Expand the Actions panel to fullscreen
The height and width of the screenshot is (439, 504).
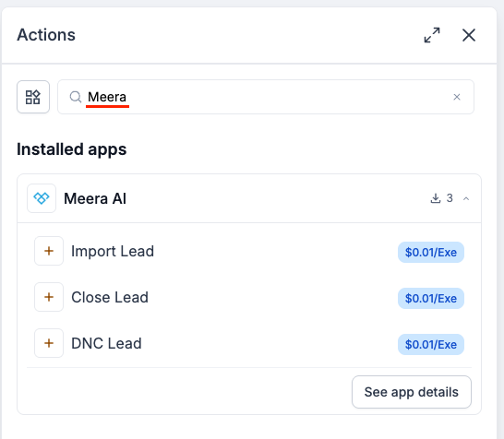(432, 35)
